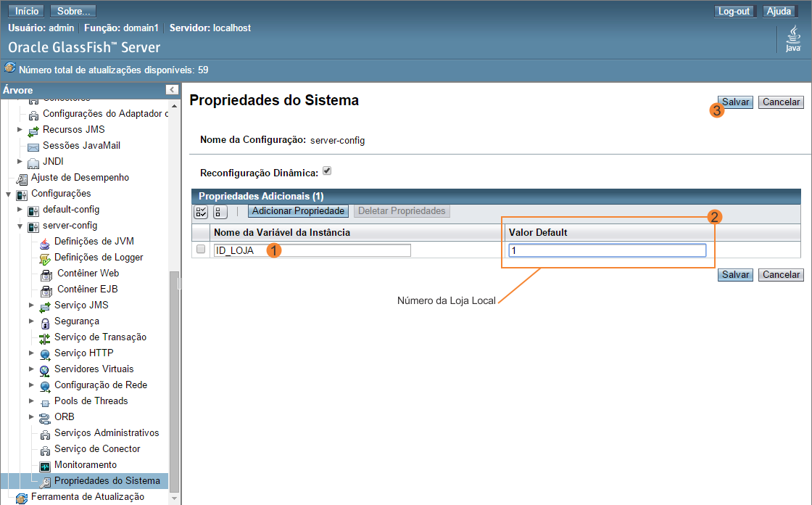Select the ID_LOJA property row checkbox
Screen dimensions: 812x505
(x=201, y=250)
